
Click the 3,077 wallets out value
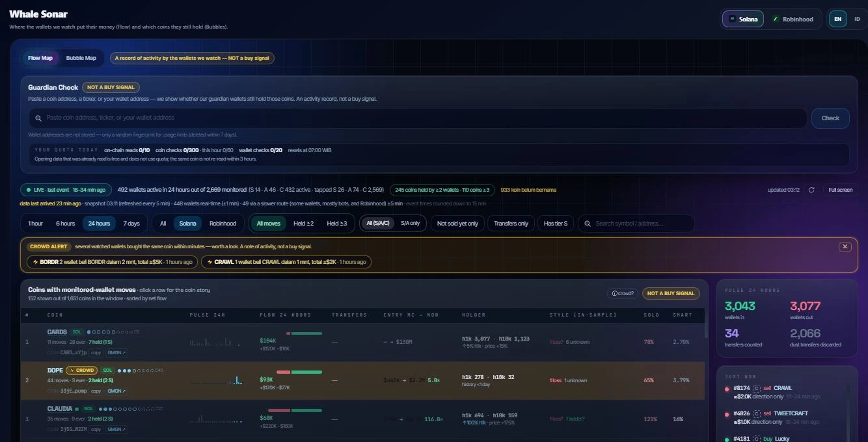coord(806,306)
